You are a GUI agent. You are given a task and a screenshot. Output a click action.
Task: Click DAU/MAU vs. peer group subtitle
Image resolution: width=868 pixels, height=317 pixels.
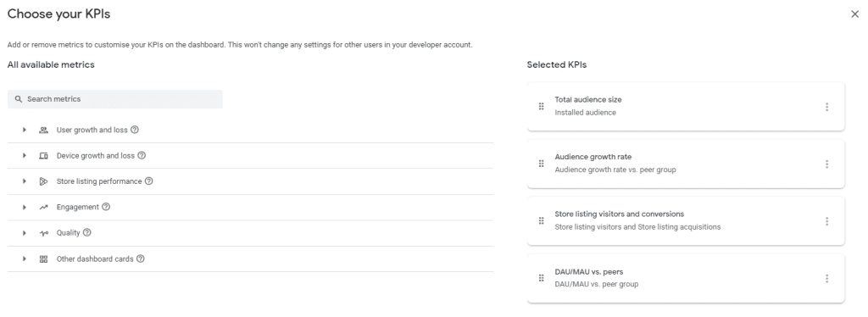(x=597, y=284)
